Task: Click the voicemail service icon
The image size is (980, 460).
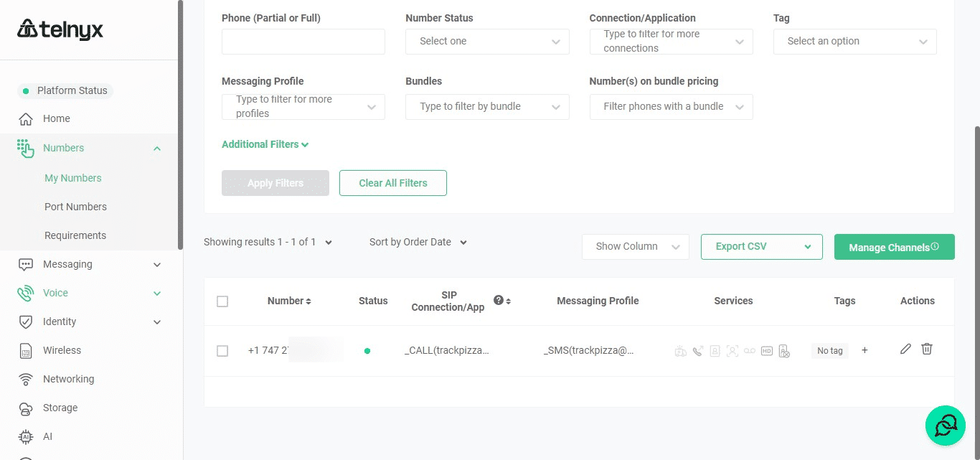Action: point(750,351)
